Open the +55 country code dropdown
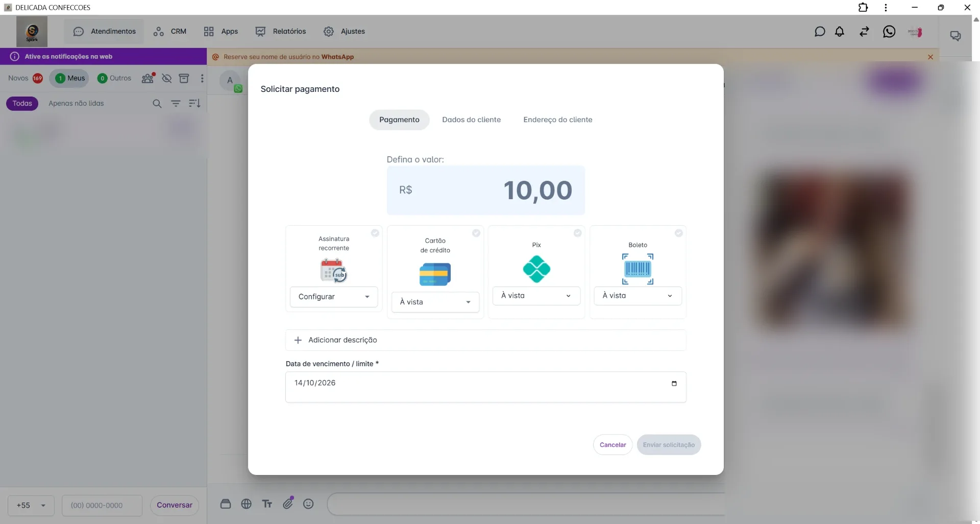Image resolution: width=980 pixels, height=524 pixels. (x=31, y=506)
